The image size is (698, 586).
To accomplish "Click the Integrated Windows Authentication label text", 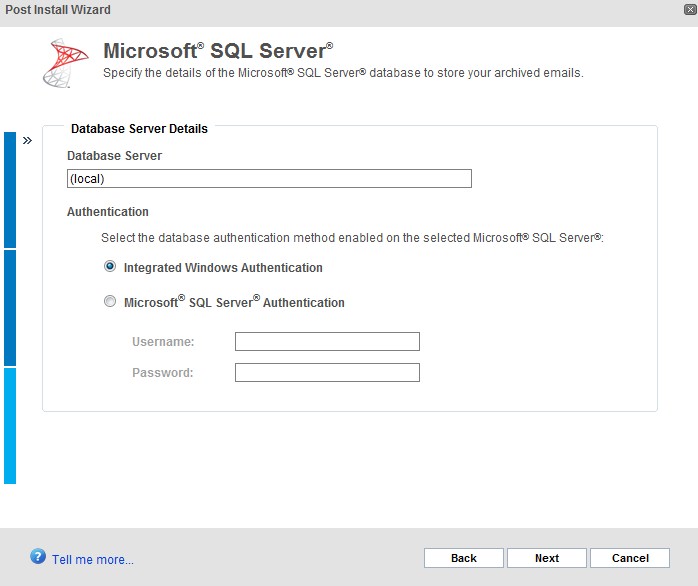I will 223,268.
